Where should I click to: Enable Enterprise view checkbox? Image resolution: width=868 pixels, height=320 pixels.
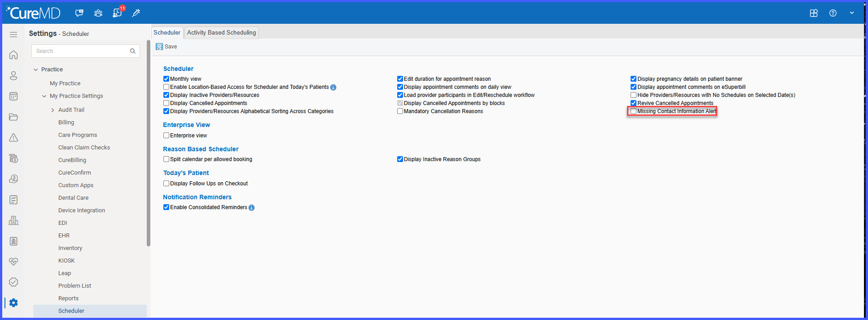pyautogui.click(x=167, y=136)
